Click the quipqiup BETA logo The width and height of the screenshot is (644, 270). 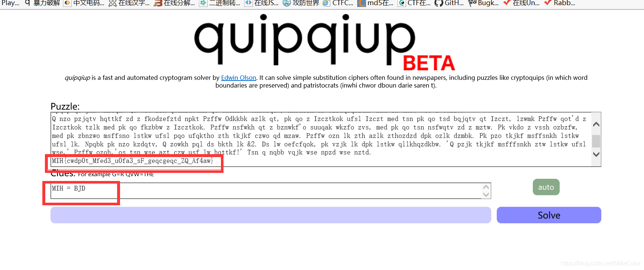pyautogui.click(x=324, y=42)
